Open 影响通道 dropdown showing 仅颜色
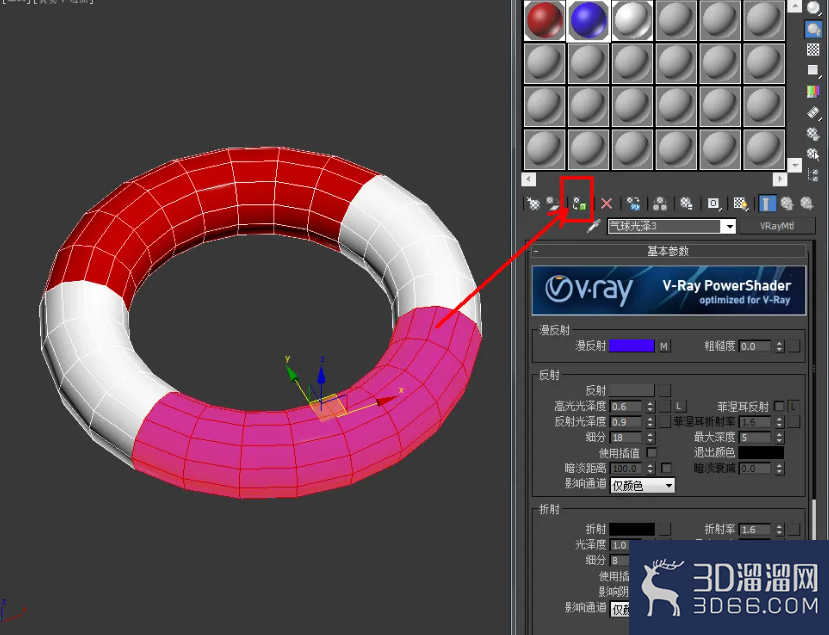The height and width of the screenshot is (635, 829). click(x=642, y=485)
